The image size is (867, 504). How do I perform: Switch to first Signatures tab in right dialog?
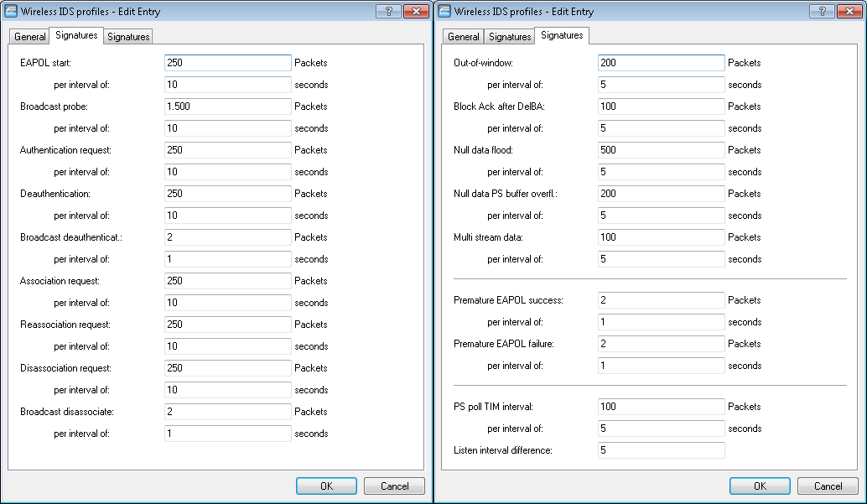(510, 37)
